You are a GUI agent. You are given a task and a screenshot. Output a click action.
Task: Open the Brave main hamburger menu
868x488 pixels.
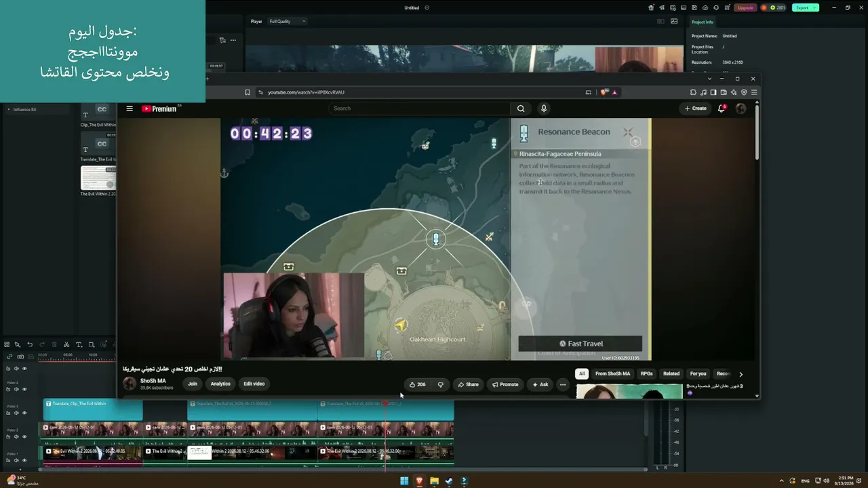point(754,92)
